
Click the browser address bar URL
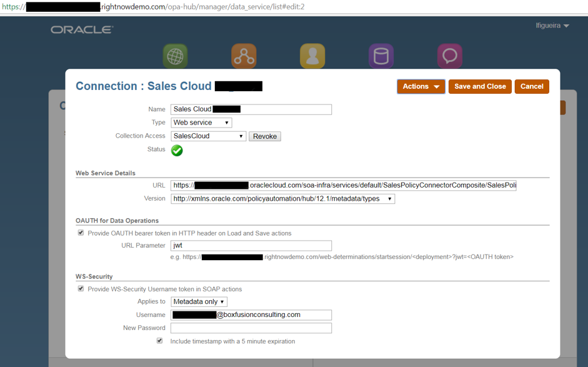click(x=153, y=7)
